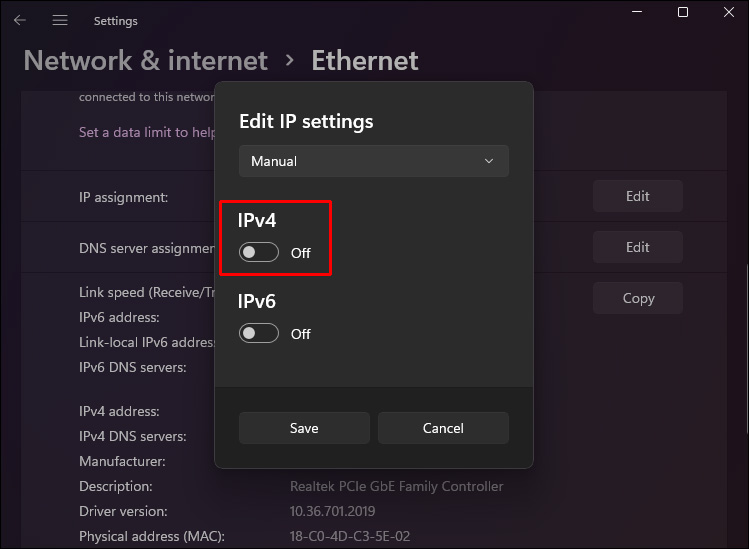Close the Settings window
The width and height of the screenshot is (749, 549).
(x=729, y=12)
